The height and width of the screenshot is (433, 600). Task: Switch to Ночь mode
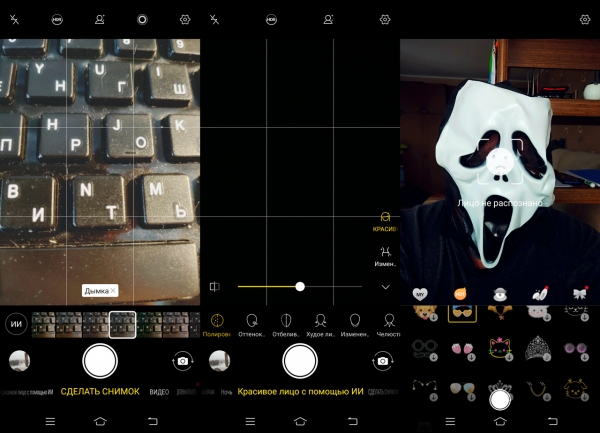[226, 392]
